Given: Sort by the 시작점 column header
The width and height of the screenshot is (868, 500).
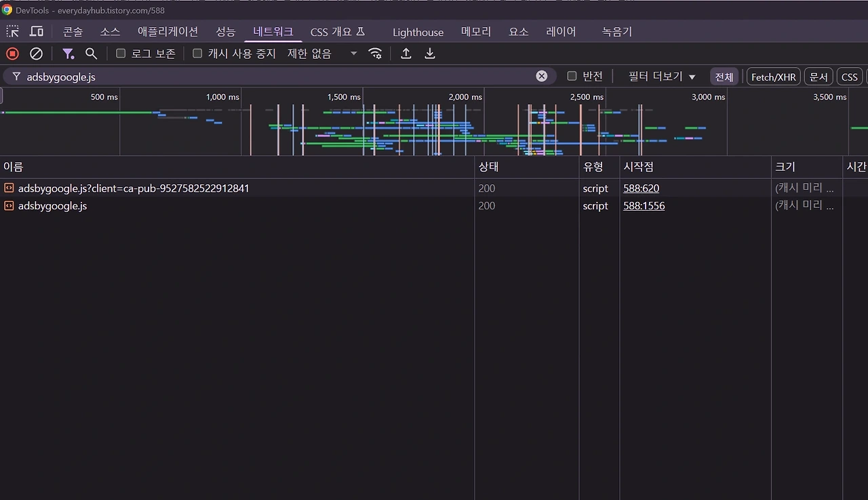Looking at the screenshot, I should coord(695,167).
